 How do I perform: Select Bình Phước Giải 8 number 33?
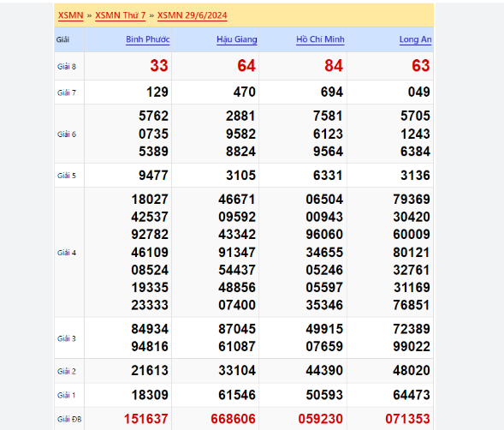point(159,66)
